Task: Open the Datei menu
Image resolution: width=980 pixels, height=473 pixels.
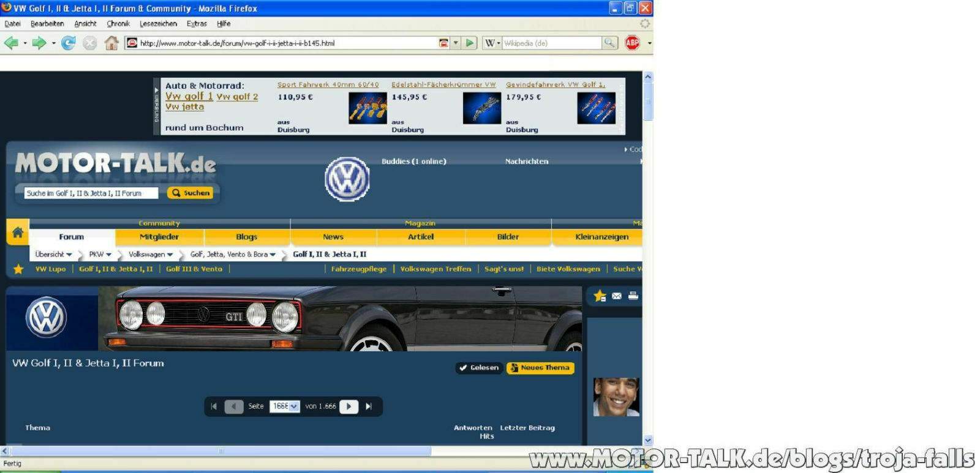Action: (x=12, y=24)
